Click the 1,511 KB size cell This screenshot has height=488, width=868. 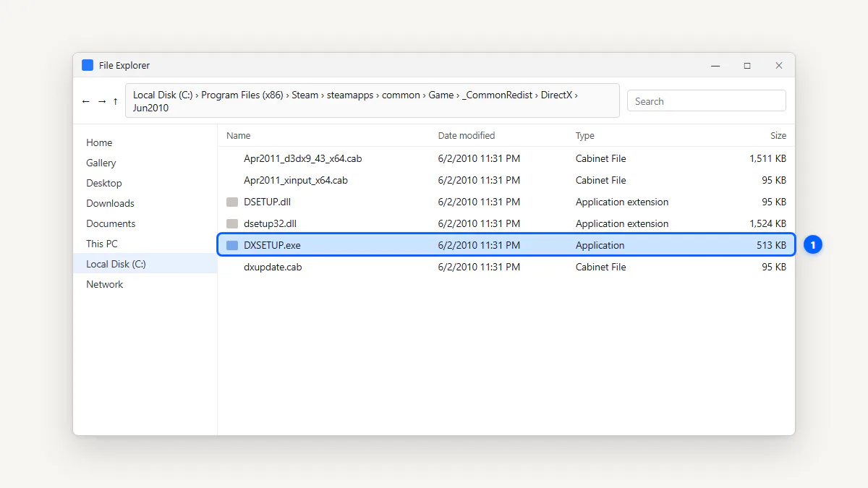point(767,158)
